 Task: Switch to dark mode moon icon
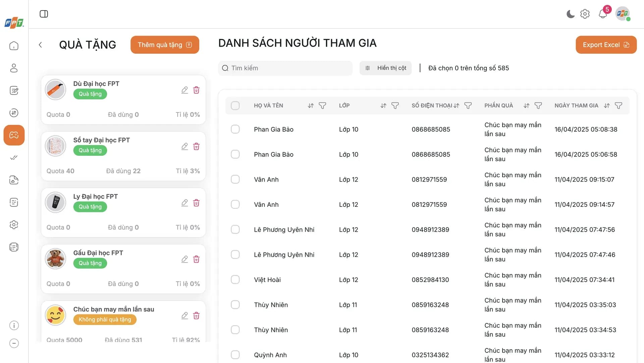coord(570,14)
